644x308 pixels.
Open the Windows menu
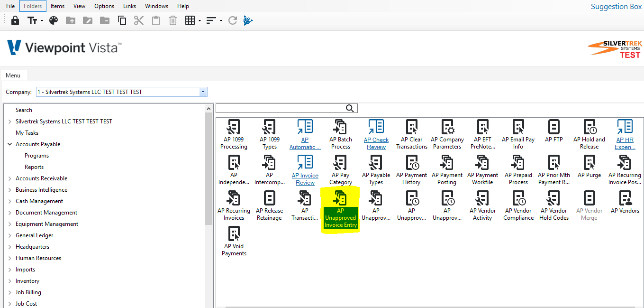pos(156,6)
